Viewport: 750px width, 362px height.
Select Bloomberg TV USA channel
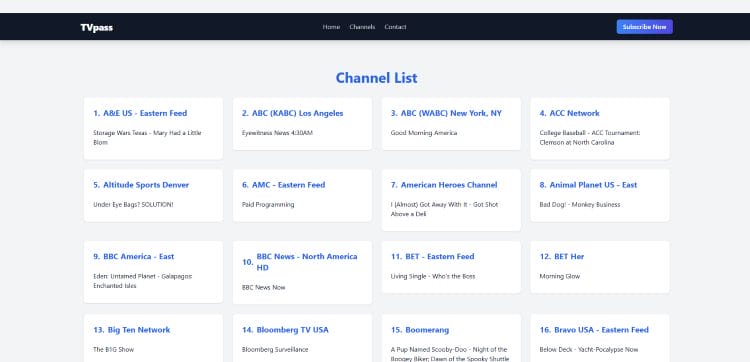(293, 330)
